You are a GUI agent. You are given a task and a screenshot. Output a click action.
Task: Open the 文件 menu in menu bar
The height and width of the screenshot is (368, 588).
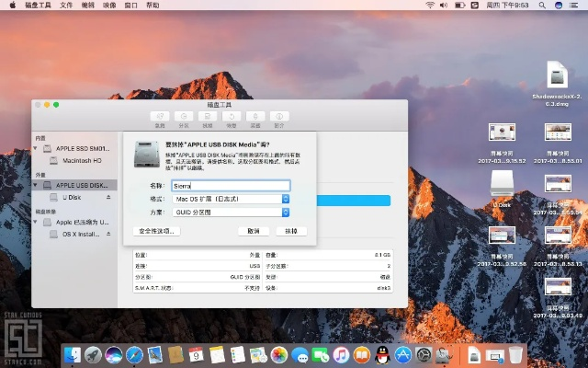tap(67, 6)
